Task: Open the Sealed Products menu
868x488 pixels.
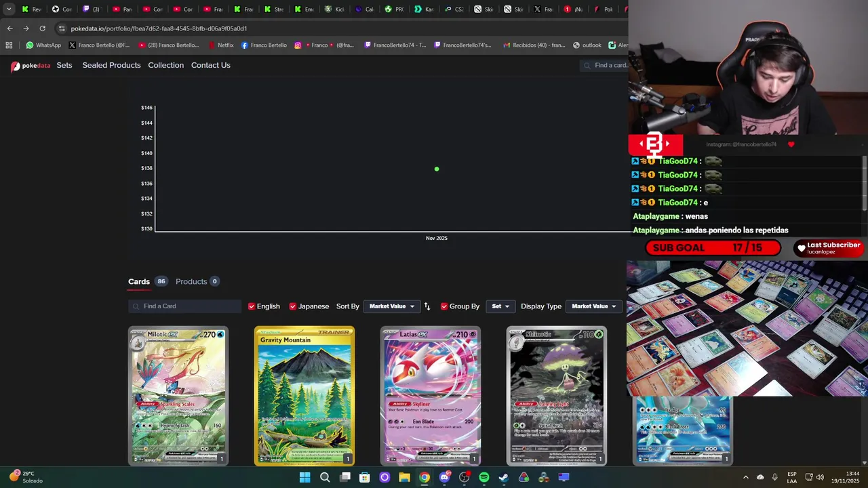Action: (111, 65)
